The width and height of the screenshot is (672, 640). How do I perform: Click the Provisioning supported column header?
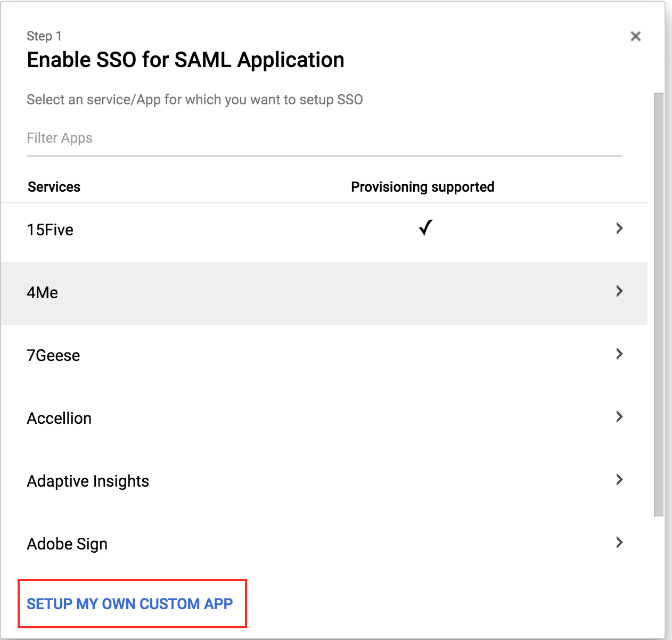422,187
